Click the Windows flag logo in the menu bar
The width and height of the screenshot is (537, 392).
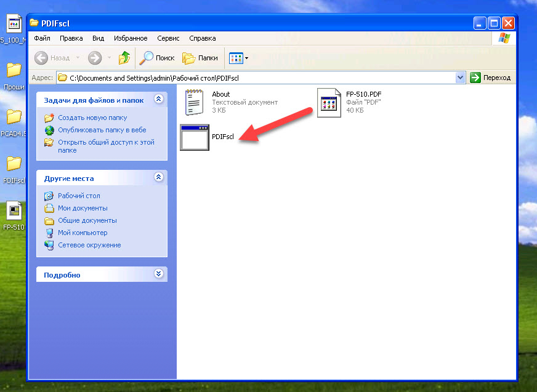coord(504,38)
